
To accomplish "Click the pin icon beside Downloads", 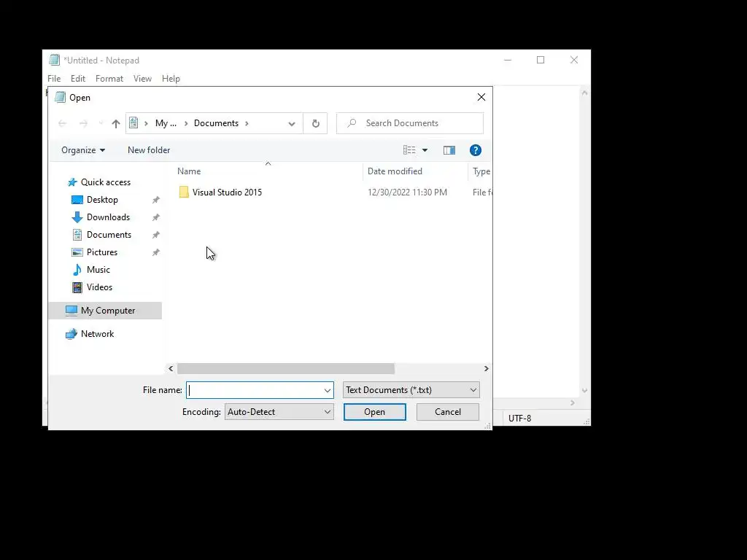I will pos(156,217).
